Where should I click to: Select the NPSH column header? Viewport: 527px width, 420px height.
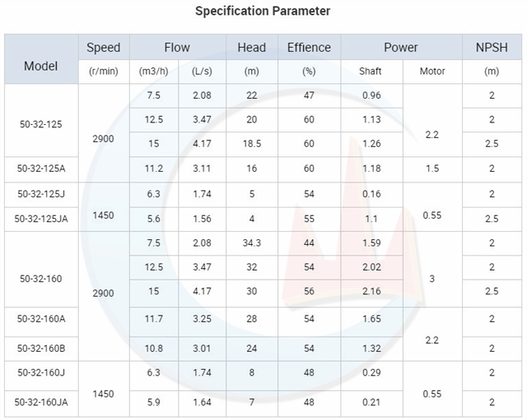[491, 47]
